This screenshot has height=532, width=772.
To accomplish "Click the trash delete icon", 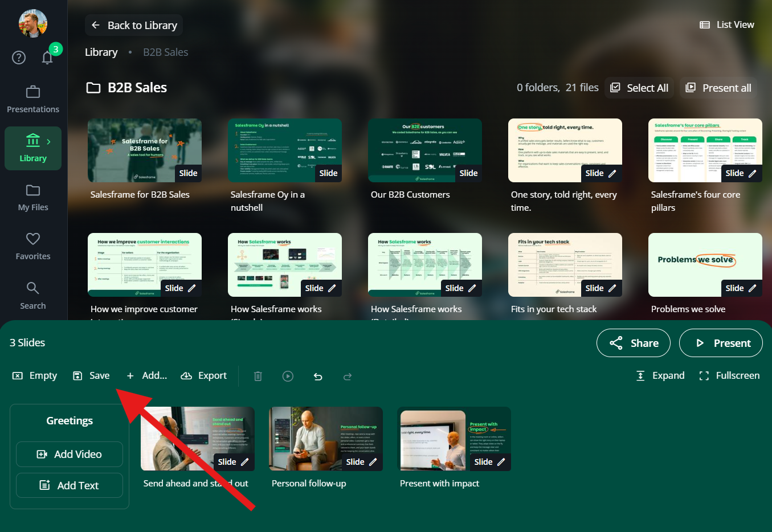I will click(x=258, y=376).
